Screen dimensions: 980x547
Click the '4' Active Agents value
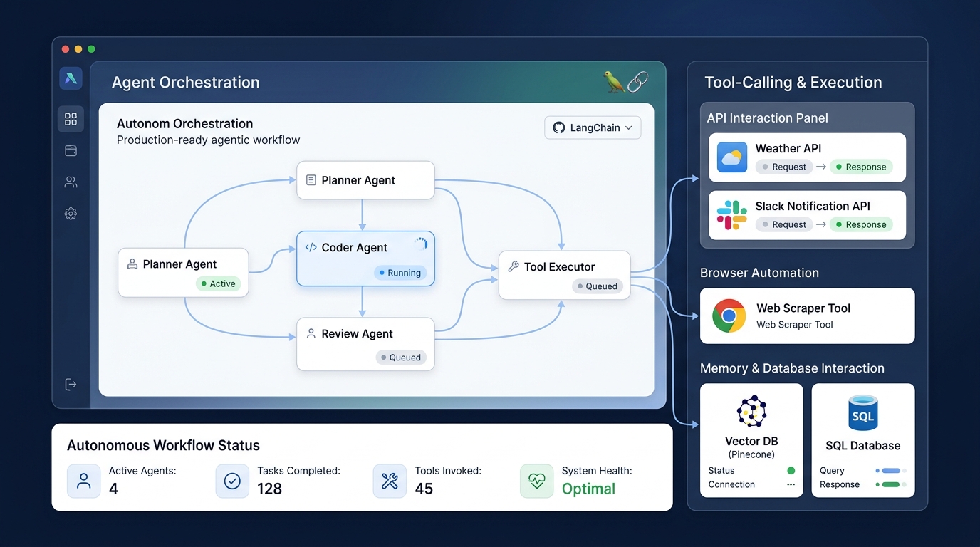coord(113,489)
